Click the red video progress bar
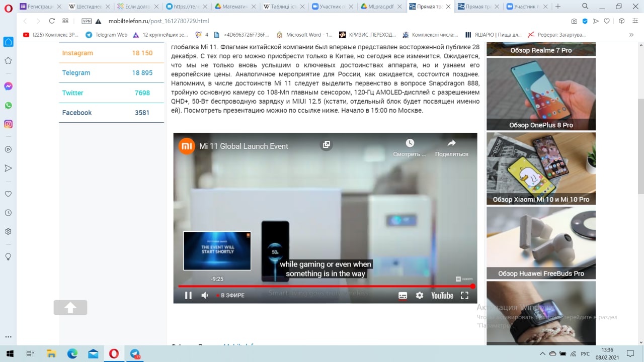 click(x=326, y=286)
